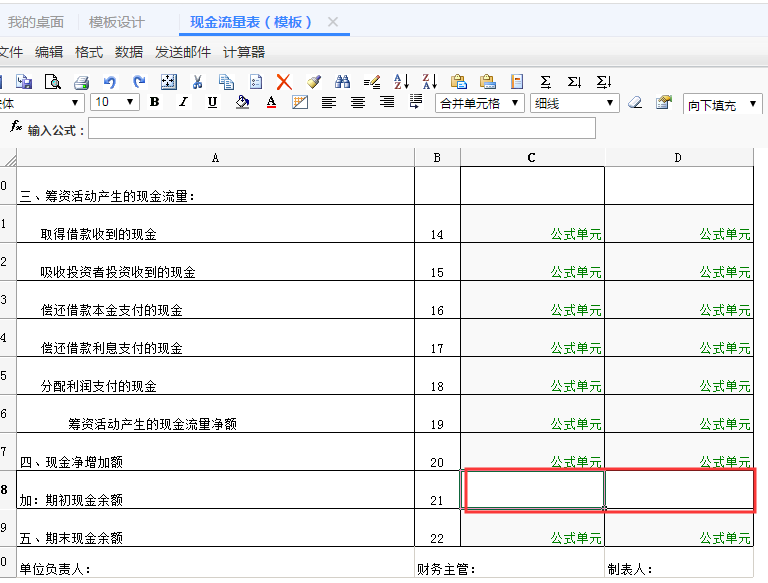Click the print preview magnifier icon
Screen dimensions: 768x583
[x=52, y=82]
